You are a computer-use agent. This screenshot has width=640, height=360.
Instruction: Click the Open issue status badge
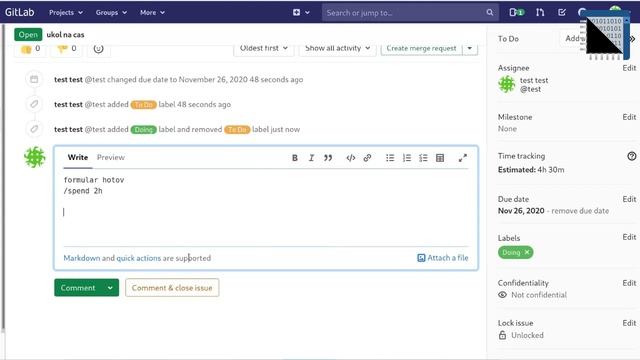tap(28, 35)
